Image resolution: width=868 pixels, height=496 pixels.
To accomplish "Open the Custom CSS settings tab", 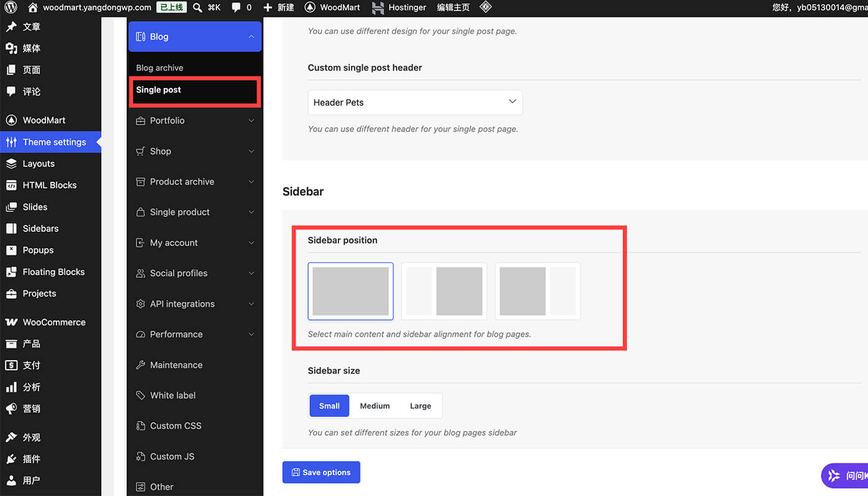I will pyautogui.click(x=195, y=426).
